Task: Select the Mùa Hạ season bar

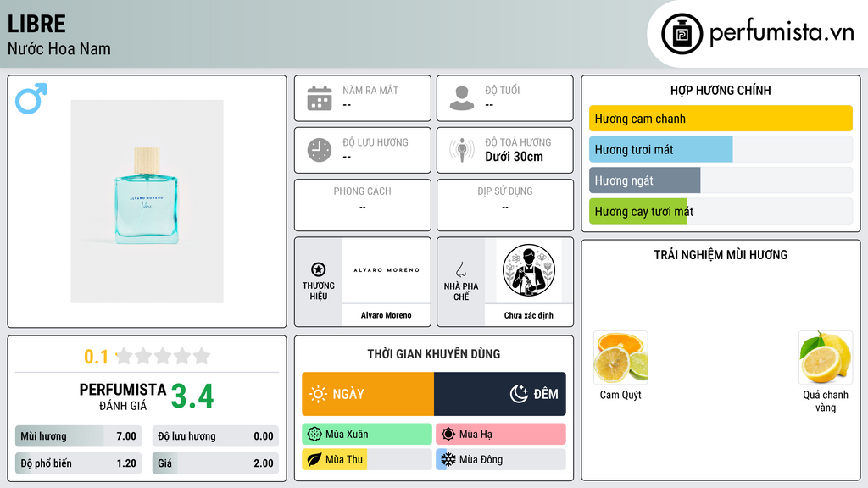Action: [501, 435]
